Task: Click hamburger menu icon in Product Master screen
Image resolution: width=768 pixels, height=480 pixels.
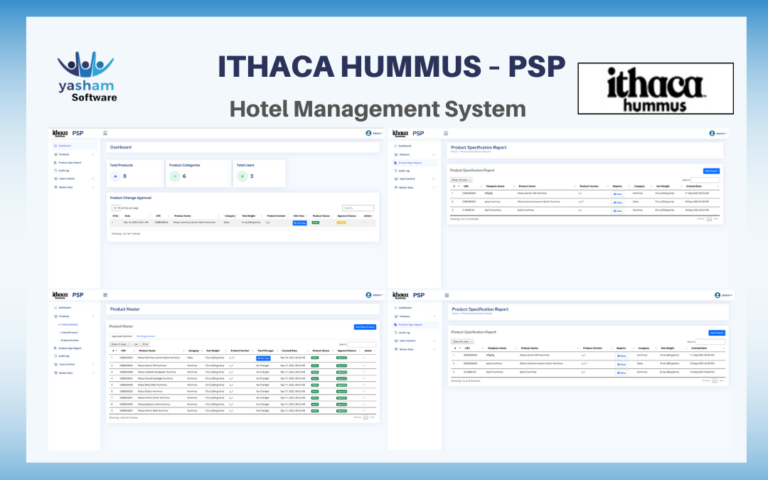Action: point(105,295)
